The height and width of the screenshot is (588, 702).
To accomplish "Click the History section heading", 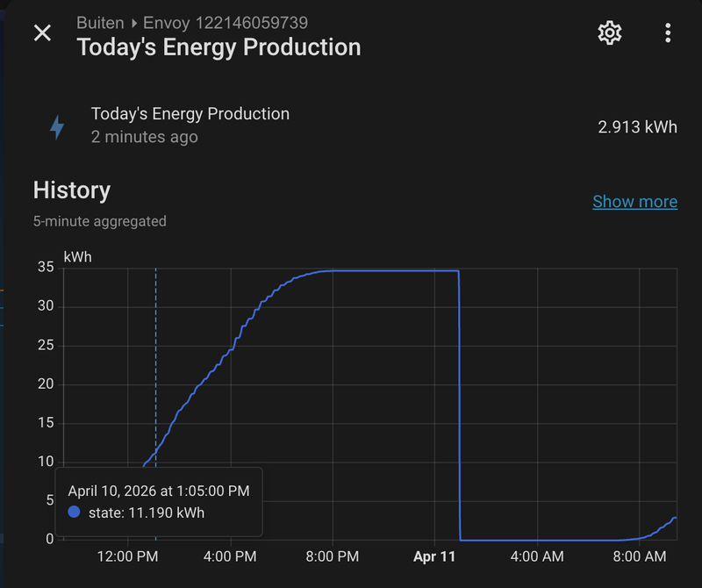I will coord(72,190).
